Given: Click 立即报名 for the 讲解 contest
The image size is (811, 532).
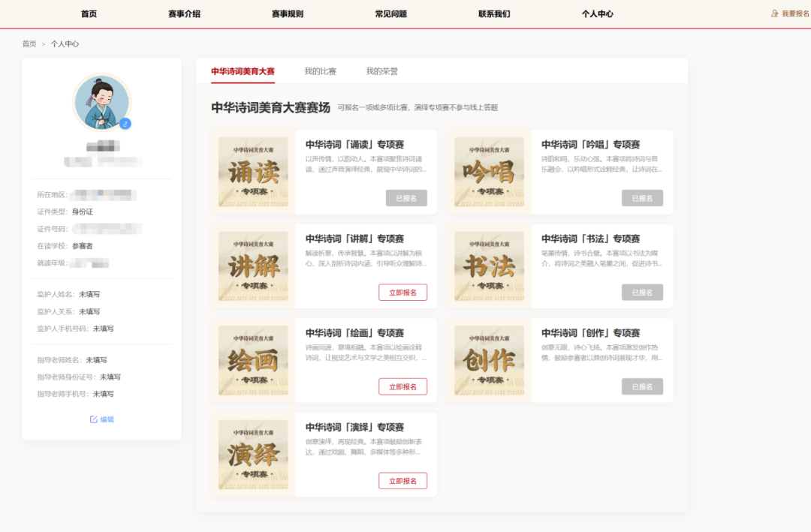Looking at the screenshot, I should pos(402,293).
